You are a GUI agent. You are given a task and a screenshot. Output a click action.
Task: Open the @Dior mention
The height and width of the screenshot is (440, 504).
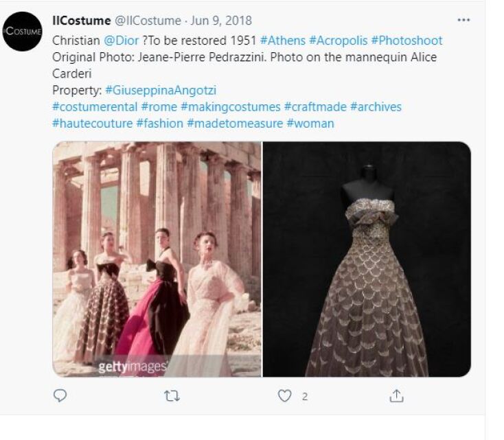[x=122, y=40]
